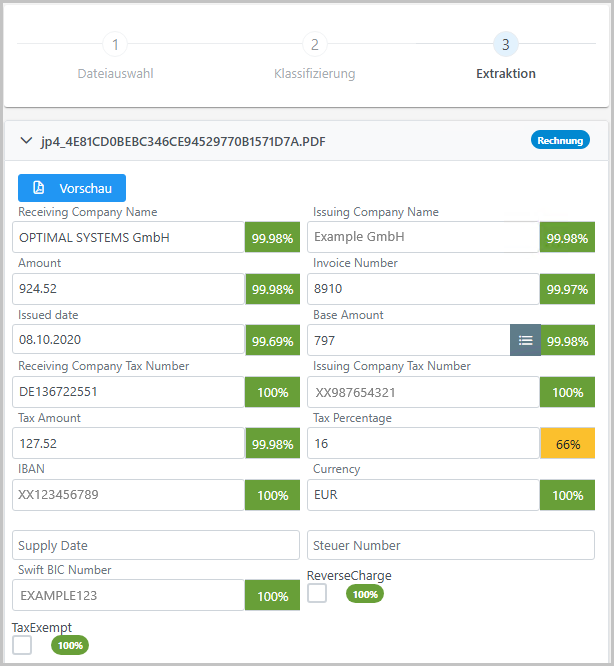Screen dimensions: 614x666
Task: Toggle the ReverseCharge checkbox
Action: coord(317,594)
